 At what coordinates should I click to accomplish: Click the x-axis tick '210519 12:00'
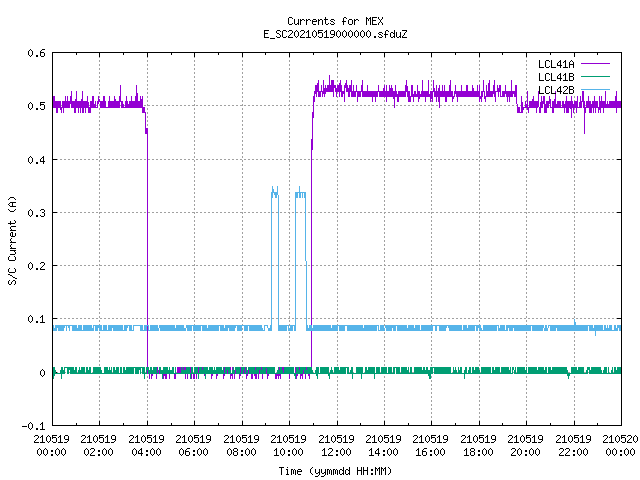pos(336,446)
